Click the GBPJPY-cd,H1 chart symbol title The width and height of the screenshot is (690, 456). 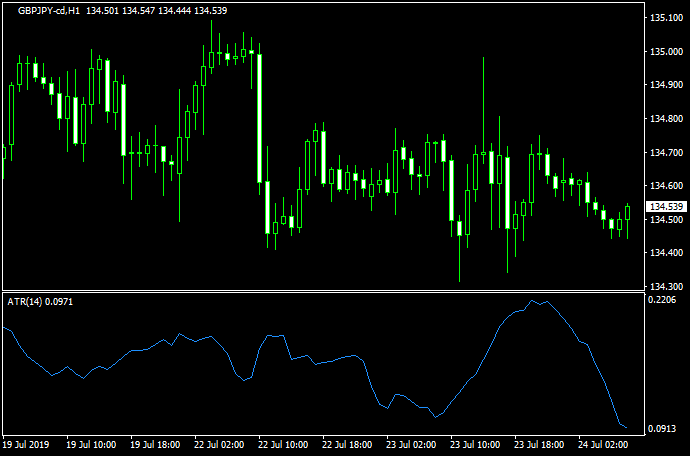[x=49, y=10]
